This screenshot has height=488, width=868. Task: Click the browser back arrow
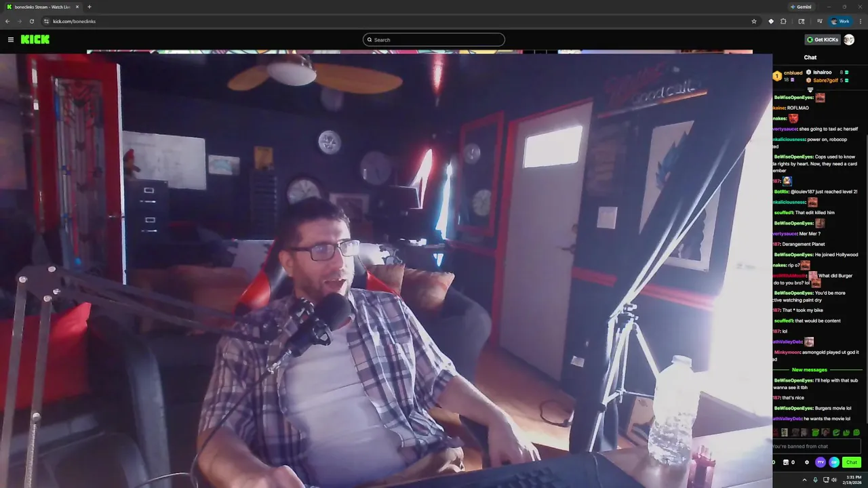point(7,21)
